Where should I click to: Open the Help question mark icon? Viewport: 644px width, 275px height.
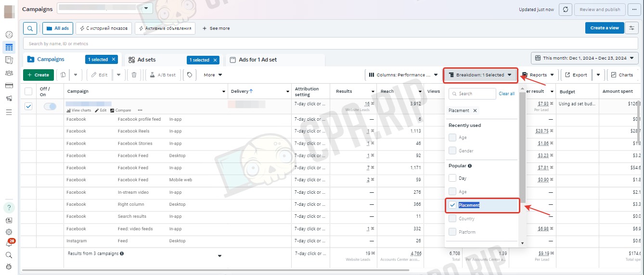[x=9, y=208]
